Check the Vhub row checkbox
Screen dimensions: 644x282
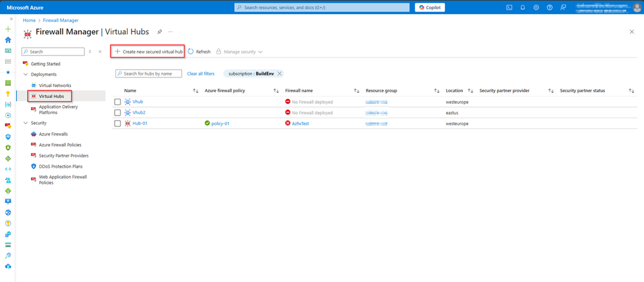[x=117, y=102]
